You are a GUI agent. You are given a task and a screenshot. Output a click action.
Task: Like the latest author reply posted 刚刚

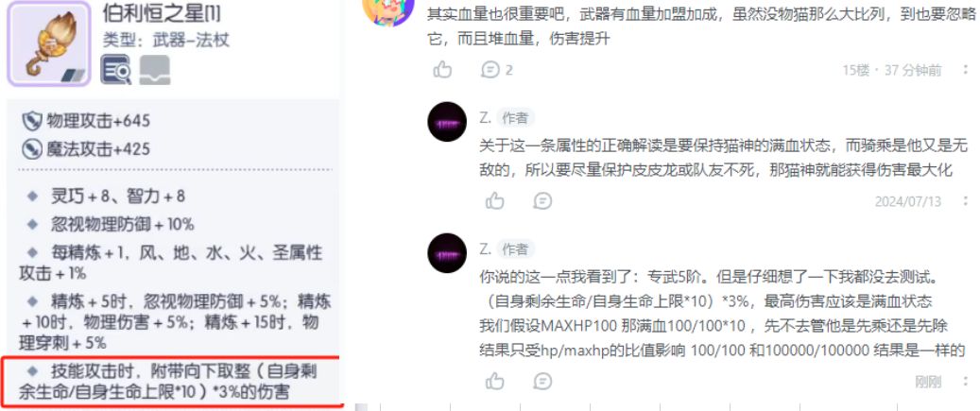coord(495,381)
